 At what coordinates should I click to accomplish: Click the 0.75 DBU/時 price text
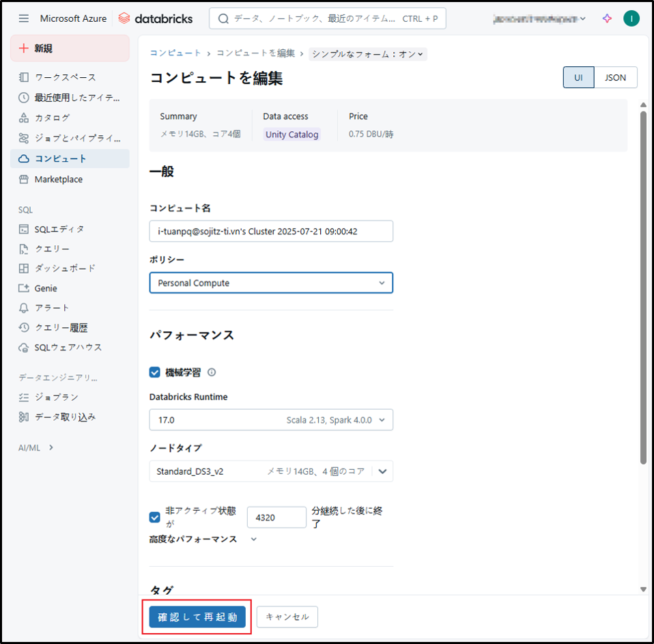click(371, 135)
